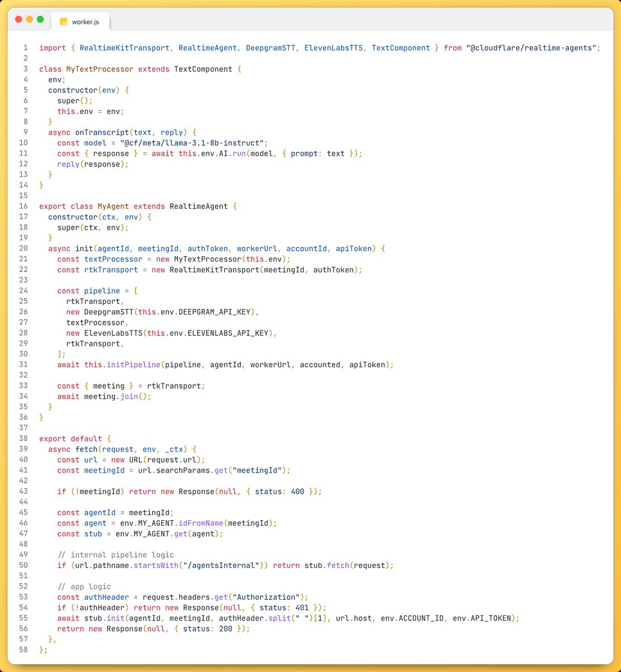Click the "const pipeline = [" line
Screen dimensions: 621x672
click(97, 291)
